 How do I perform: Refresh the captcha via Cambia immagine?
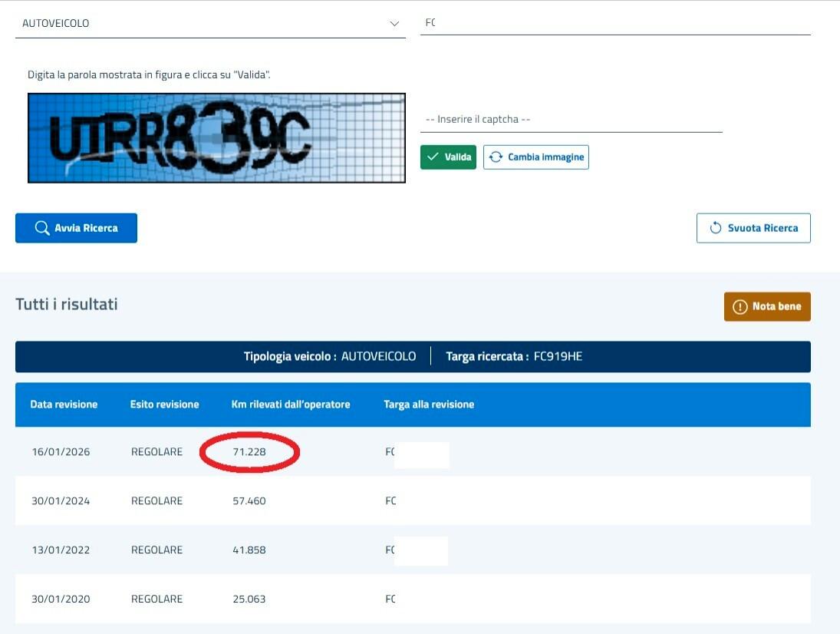coord(535,157)
